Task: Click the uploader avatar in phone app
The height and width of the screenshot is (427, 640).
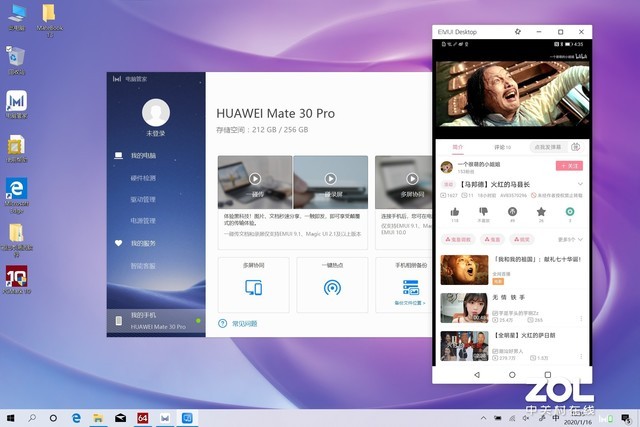Action: pyautogui.click(x=447, y=167)
